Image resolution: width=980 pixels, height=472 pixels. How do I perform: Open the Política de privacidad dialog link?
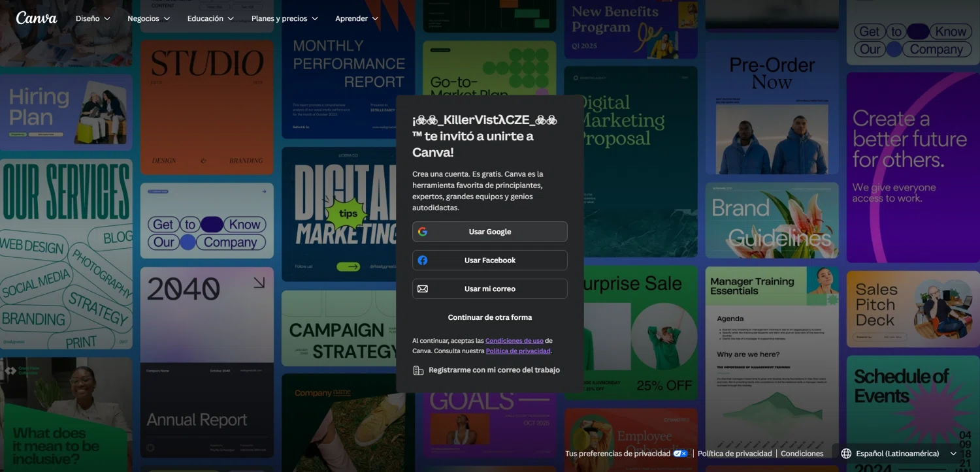[x=518, y=351]
